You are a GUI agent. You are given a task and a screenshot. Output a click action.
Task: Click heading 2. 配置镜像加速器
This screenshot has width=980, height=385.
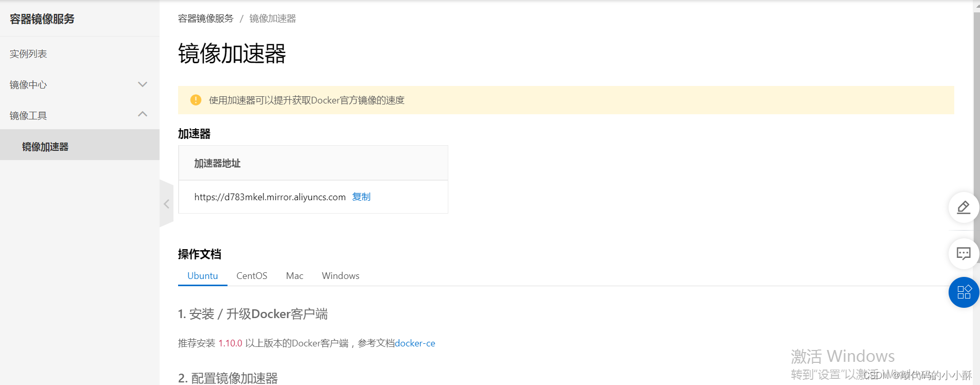coord(228,378)
